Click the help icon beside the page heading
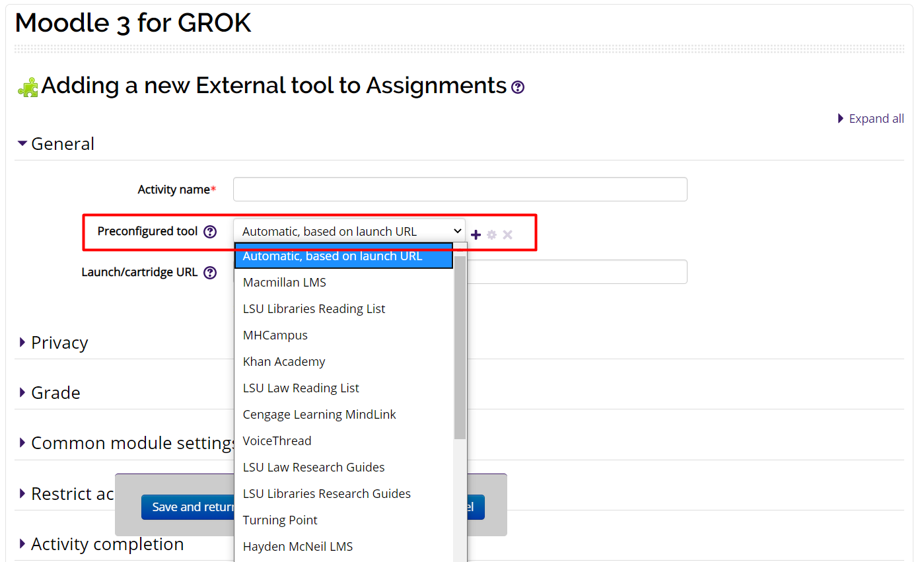Screen dimensions: 924x562 (x=518, y=87)
